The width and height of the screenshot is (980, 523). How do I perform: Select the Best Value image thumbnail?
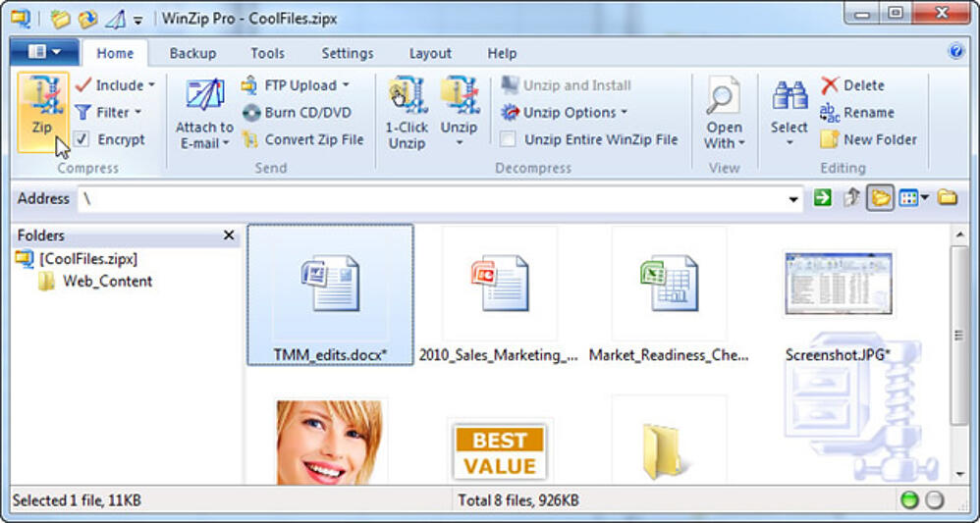(x=500, y=451)
